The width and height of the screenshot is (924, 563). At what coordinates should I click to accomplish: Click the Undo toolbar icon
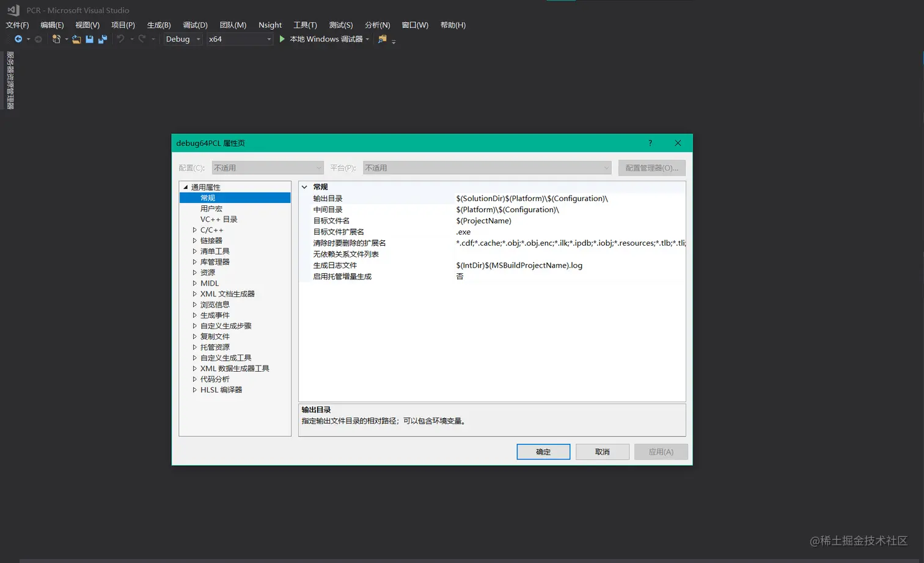(120, 39)
